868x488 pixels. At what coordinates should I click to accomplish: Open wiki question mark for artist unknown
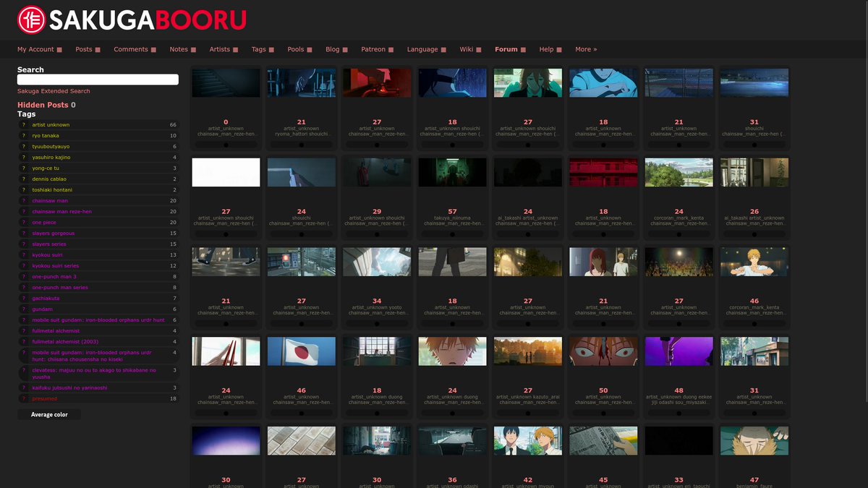coord(24,125)
